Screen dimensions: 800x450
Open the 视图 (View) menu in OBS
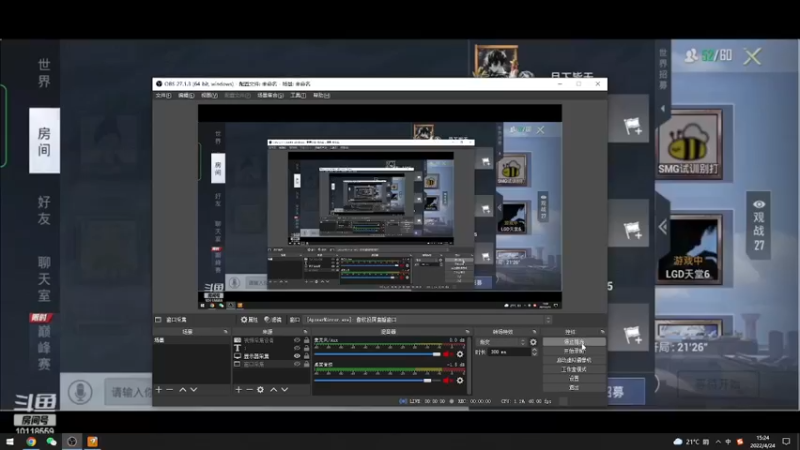(x=209, y=95)
